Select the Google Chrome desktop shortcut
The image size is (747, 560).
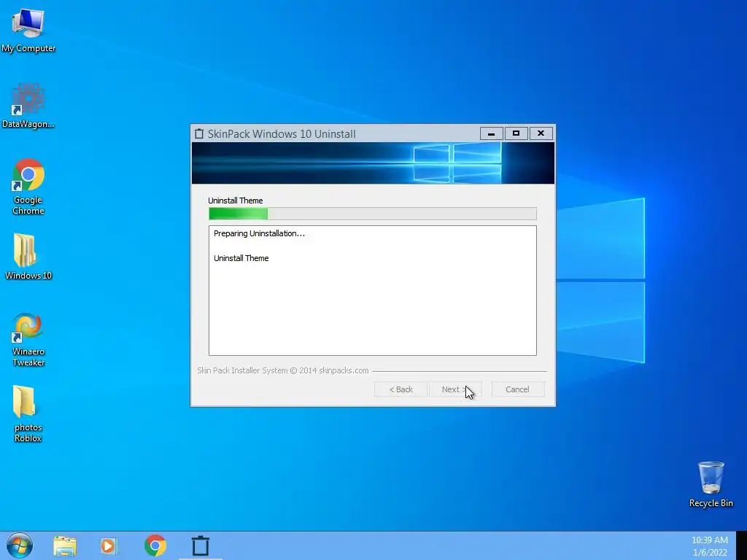point(28,187)
